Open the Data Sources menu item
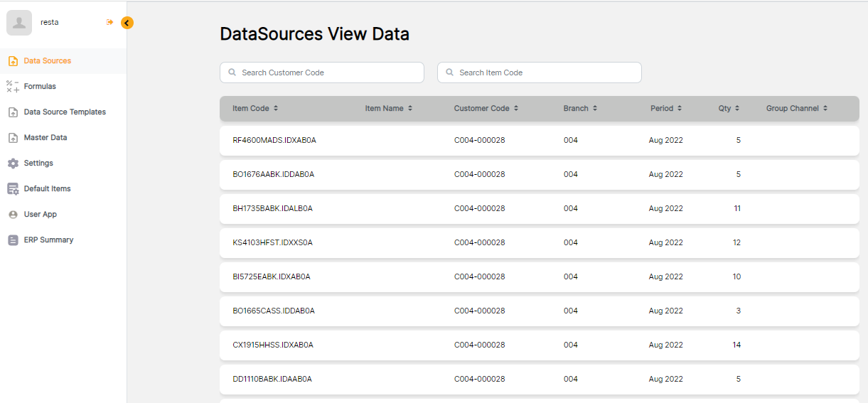Screen dimensions: 868x403 (47, 61)
